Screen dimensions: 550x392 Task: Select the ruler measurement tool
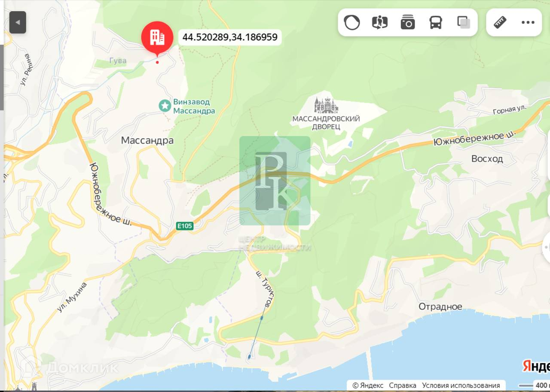[x=500, y=22]
